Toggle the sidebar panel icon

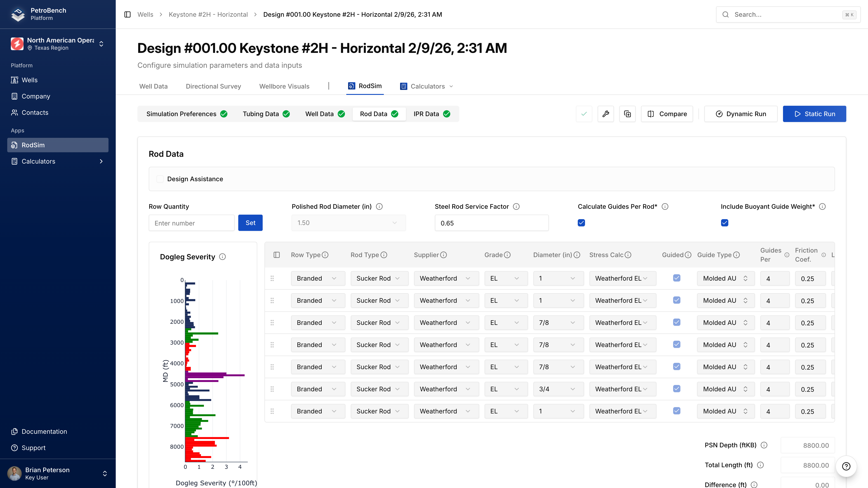pyautogui.click(x=127, y=14)
